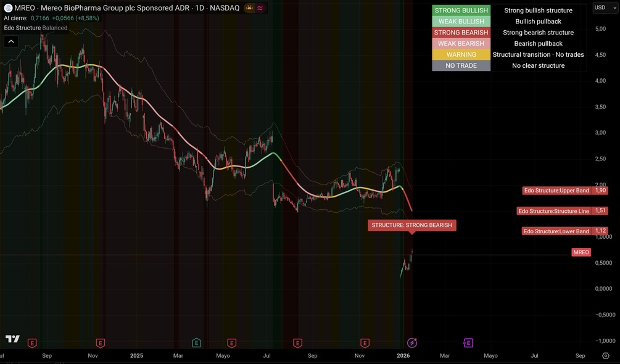Image resolution: width=620 pixels, height=364 pixels.
Task: Click 'Structural transition · No trades' text
Action: (538, 54)
